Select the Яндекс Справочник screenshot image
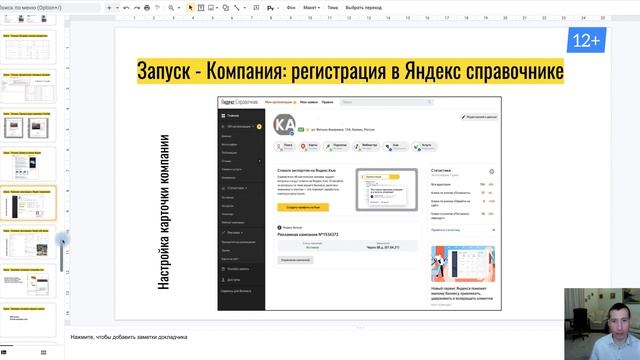Image resolution: width=640 pixels, height=360 pixels. [x=360, y=204]
